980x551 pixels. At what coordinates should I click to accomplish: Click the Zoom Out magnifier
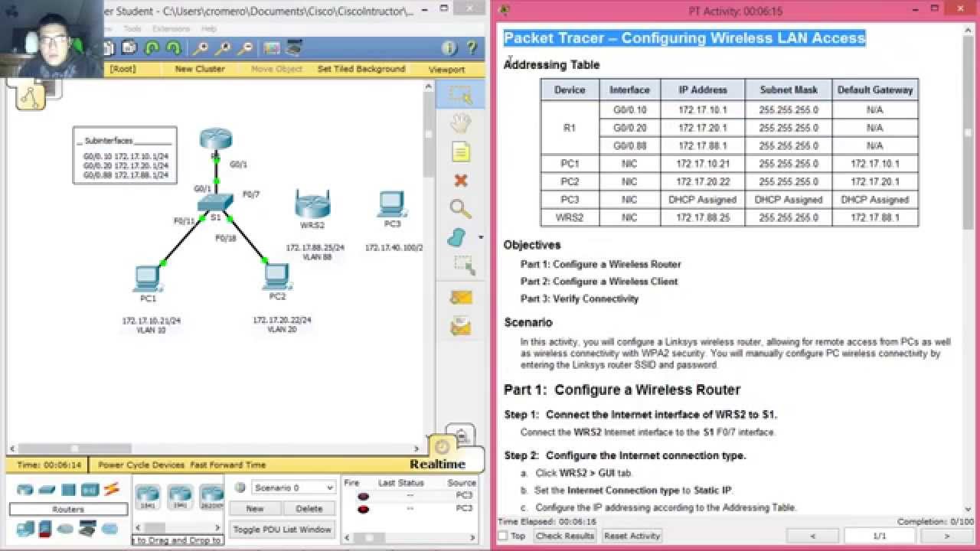245,48
